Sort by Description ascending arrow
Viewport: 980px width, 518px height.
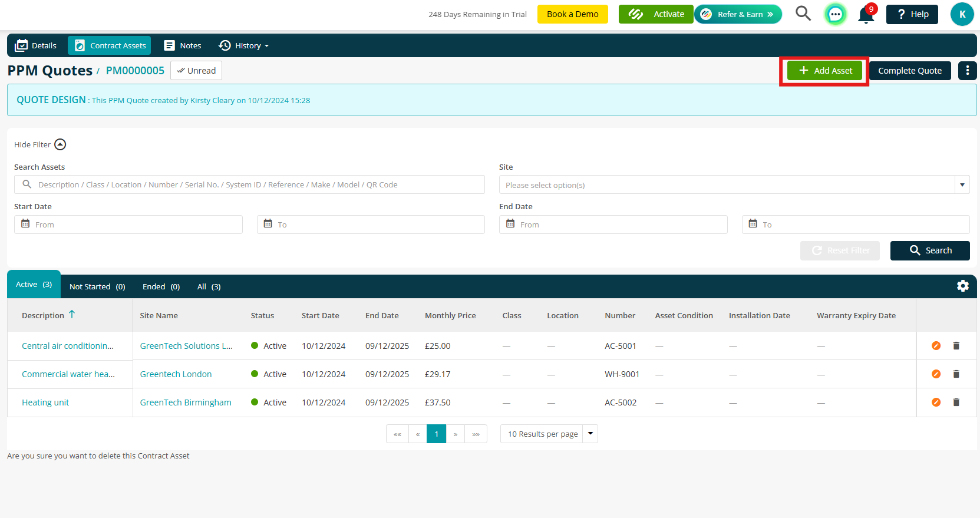(72, 315)
